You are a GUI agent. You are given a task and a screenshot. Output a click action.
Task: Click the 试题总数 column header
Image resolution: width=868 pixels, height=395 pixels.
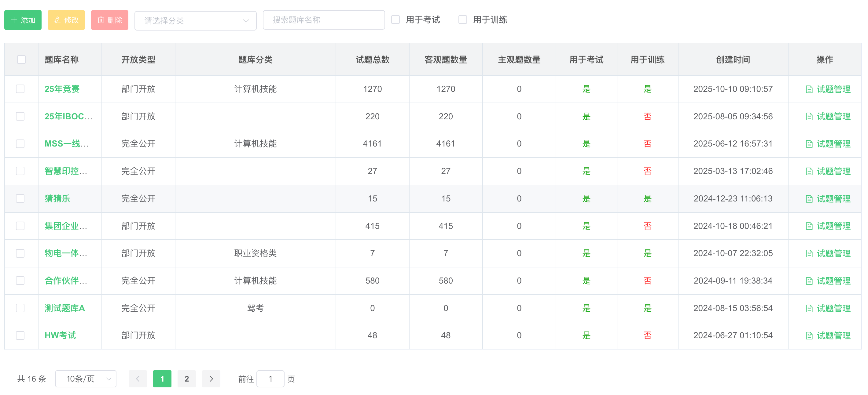tap(372, 60)
